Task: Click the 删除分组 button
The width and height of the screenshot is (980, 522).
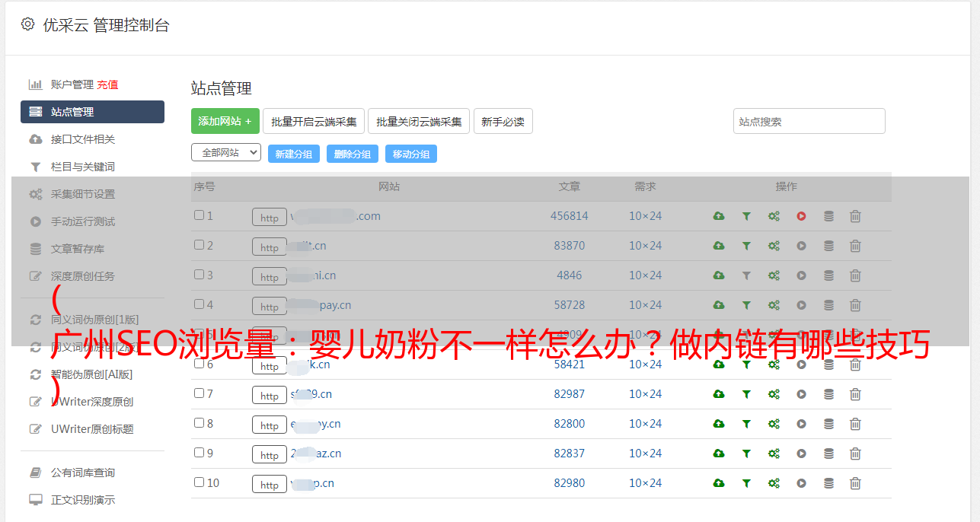Action: tap(353, 154)
